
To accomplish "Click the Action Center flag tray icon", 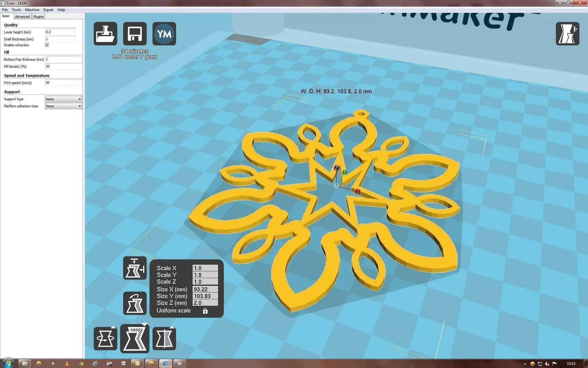I will [x=555, y=364].
